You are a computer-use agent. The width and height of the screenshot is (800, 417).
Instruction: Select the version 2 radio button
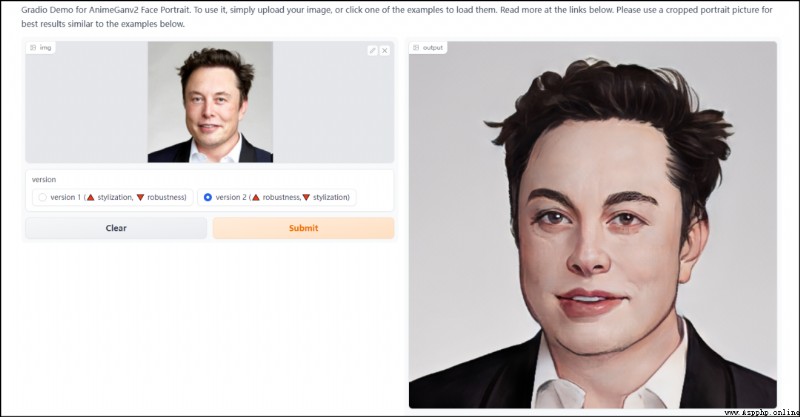pos(208,198)
